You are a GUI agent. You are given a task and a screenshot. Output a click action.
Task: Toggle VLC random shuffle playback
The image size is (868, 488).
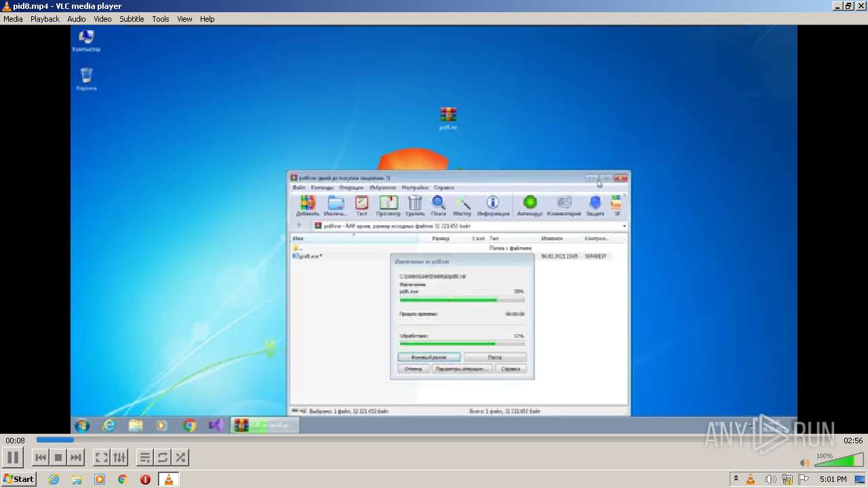[x=180, y=457]
